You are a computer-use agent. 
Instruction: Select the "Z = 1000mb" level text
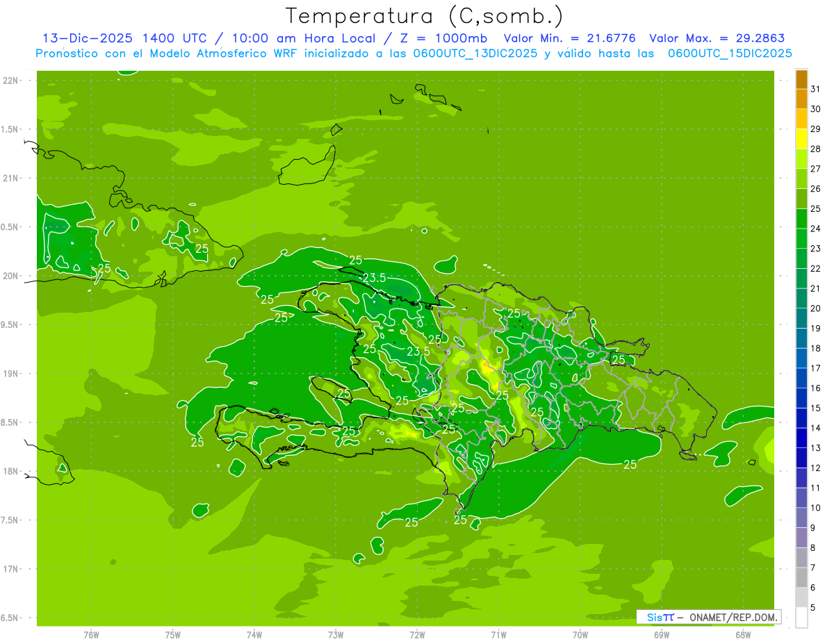click(x=441, y=38)
